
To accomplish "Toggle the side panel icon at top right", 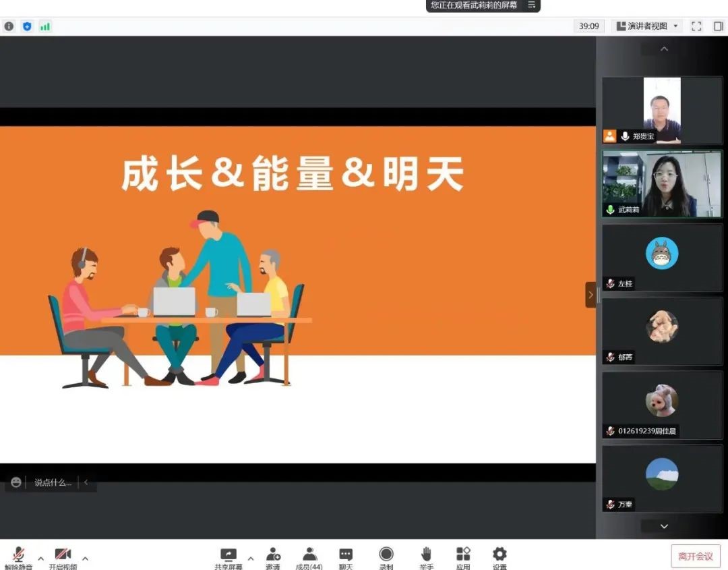I will click(718, 26).
